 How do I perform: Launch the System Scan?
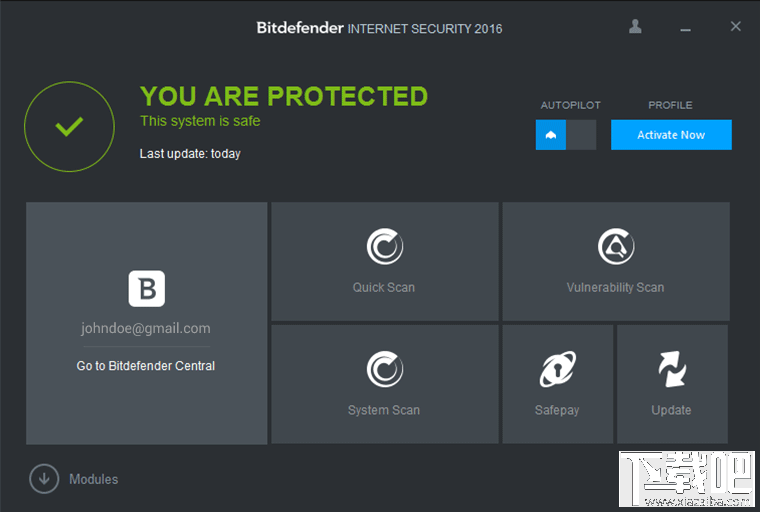[x=384, y=384]
